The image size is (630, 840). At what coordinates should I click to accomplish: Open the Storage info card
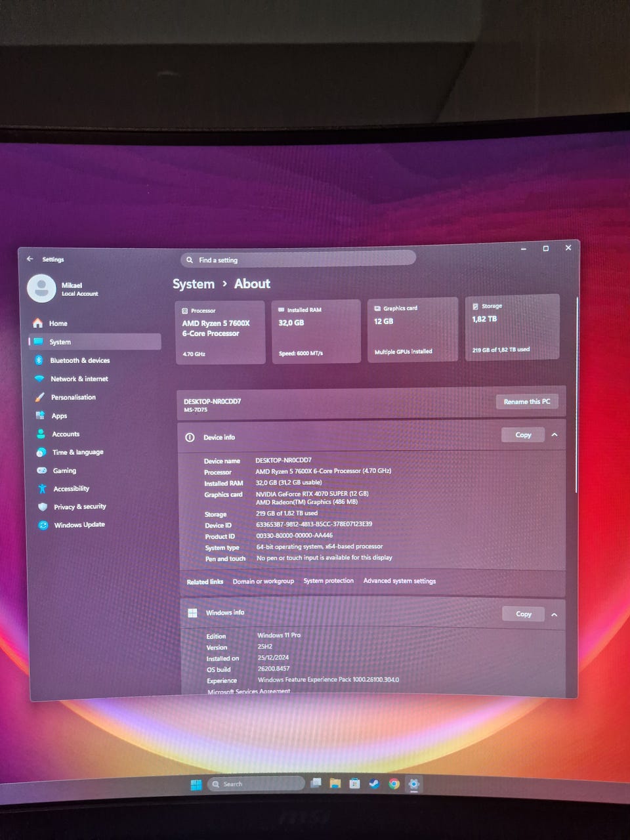click(512, 327)
